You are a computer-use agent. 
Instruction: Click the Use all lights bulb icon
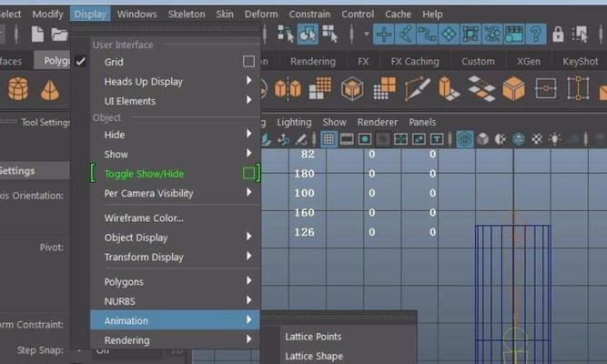coord(555,139)
